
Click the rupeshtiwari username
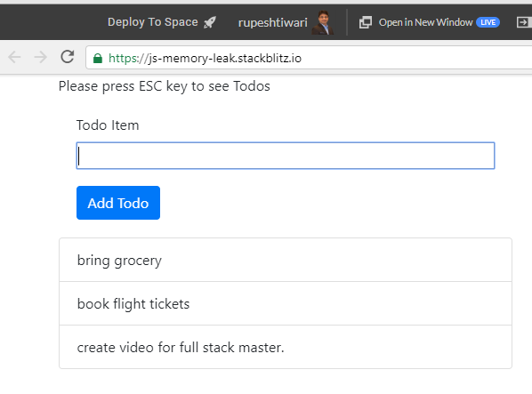click(x=273, y=23)
